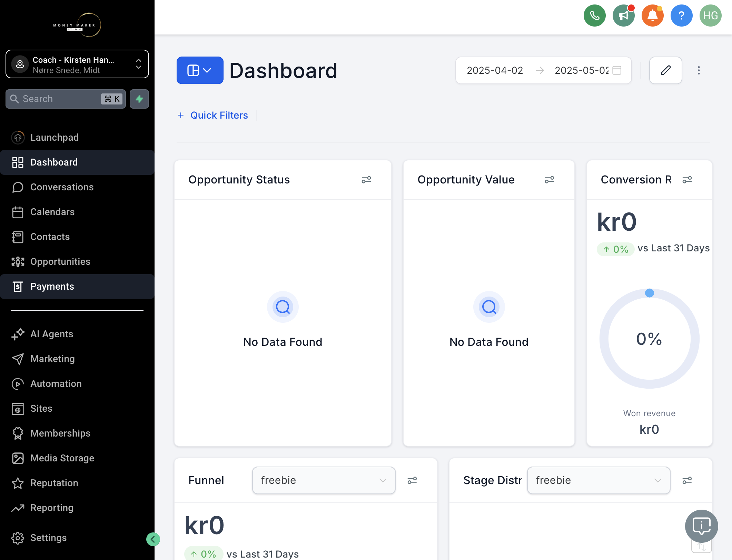Open the megaphone announcements icon

pos(623,16)
